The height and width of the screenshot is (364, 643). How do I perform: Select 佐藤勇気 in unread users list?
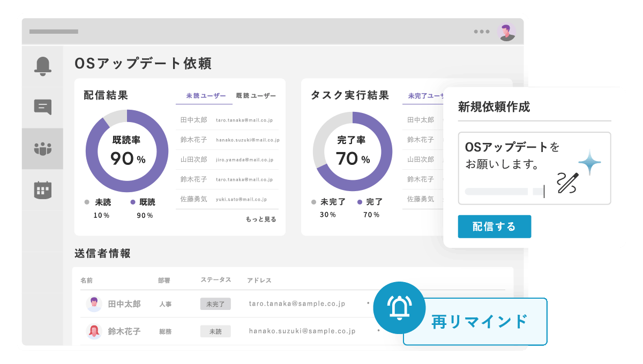pyautogui.click(x=193, y=199)
